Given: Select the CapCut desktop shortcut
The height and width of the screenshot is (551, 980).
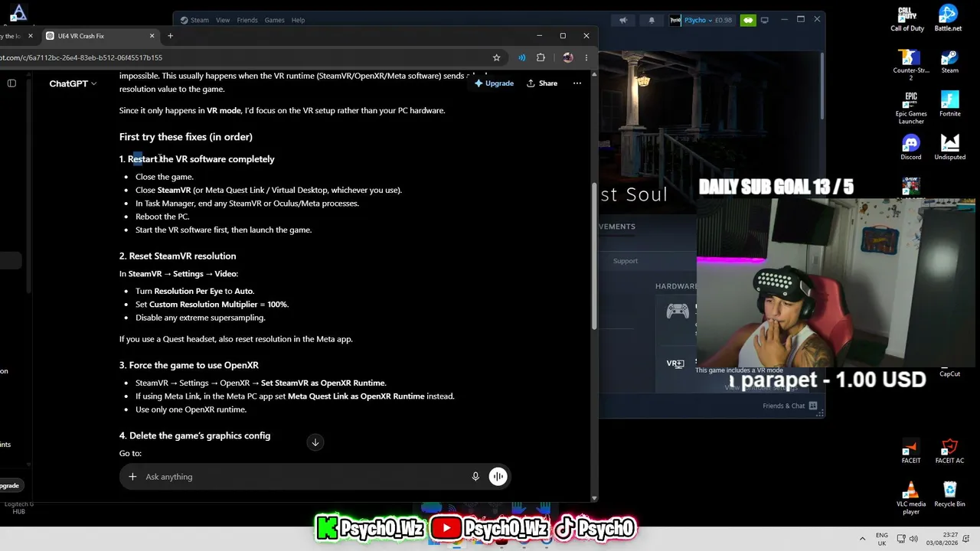Looking at the screenshot, I should coord(949,373).
